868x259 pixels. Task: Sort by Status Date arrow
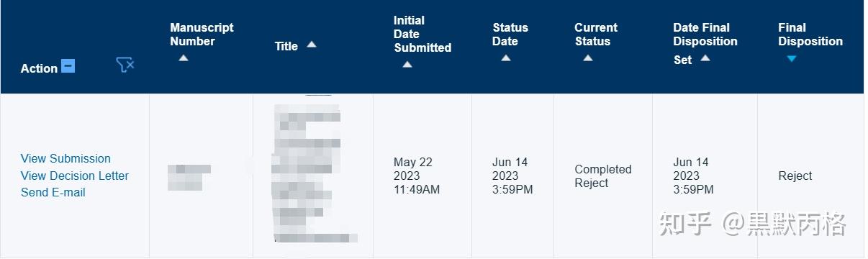(506, 58)
